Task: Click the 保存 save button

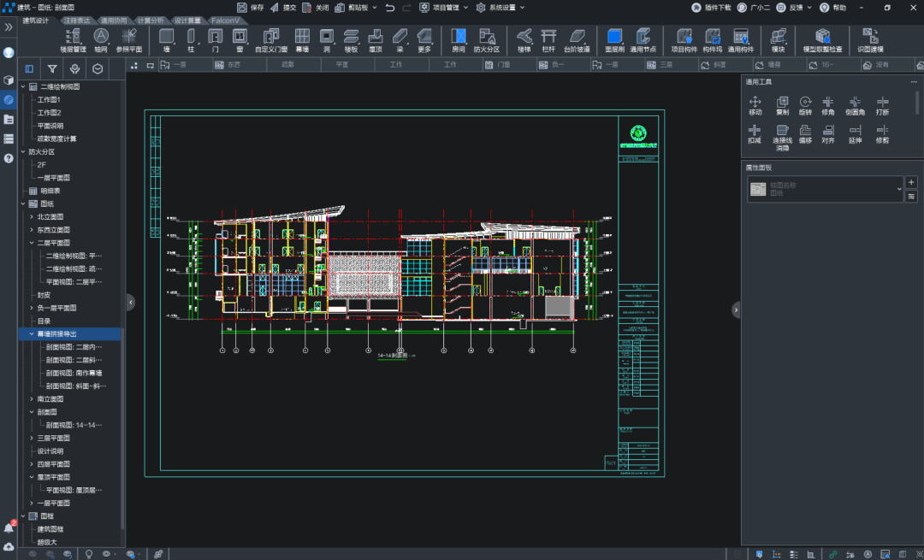Action: pyautogui.click(x=251, y=8)
